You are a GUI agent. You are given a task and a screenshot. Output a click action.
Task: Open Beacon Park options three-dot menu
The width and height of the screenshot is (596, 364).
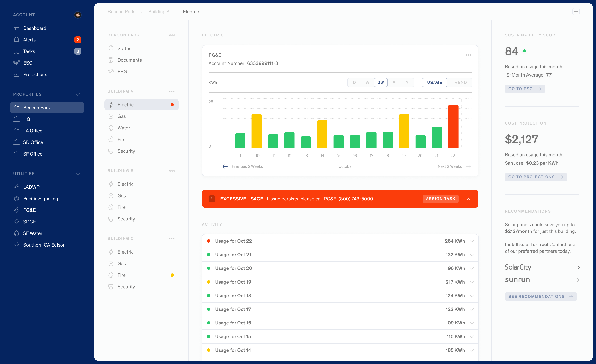point(172,35)
